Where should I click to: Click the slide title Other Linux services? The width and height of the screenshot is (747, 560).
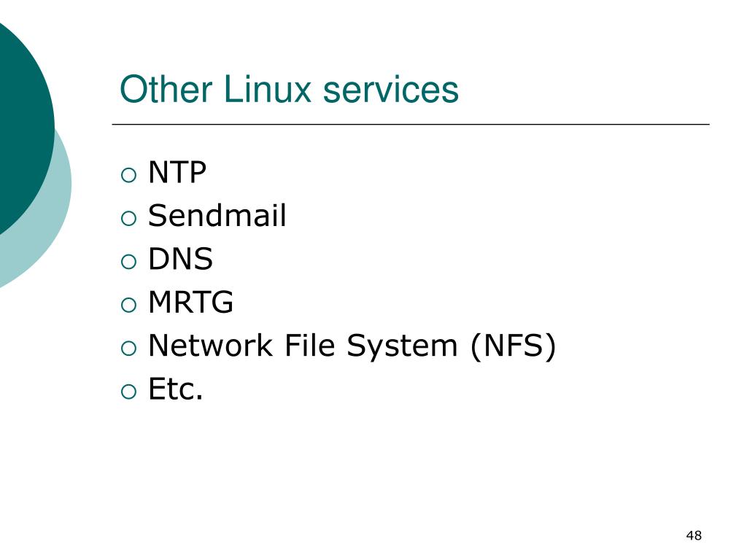289,89
